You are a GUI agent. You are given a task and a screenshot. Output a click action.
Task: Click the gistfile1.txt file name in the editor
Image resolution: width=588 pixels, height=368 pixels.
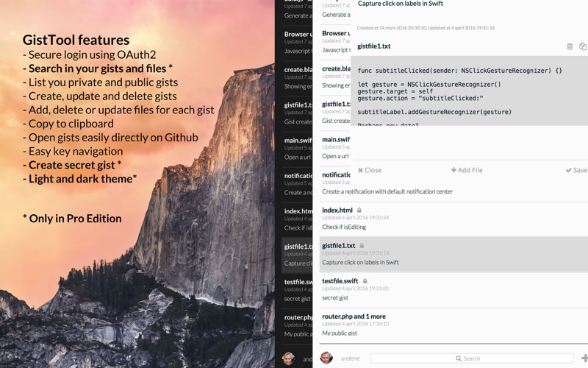(x=374, y=46)
